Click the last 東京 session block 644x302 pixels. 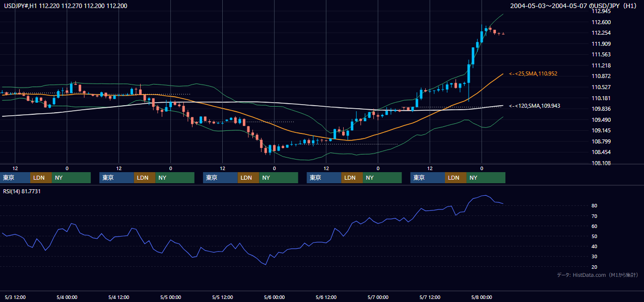click(x=428, y=178)
